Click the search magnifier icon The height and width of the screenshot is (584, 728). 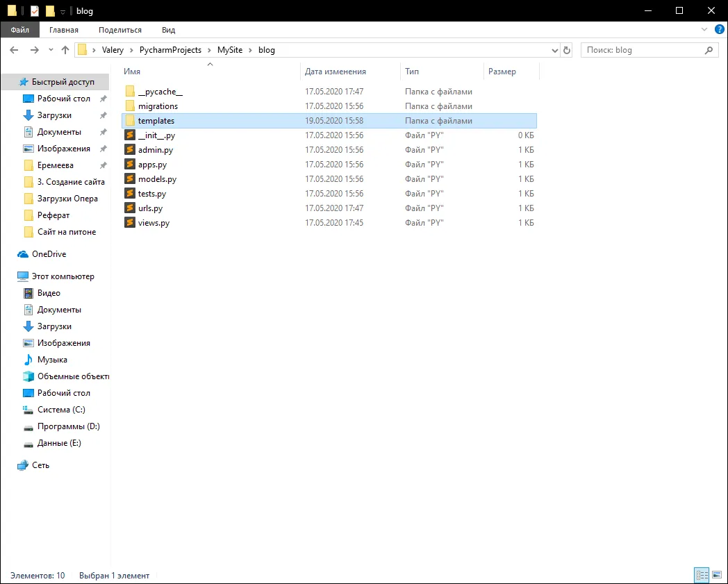point(709,50)
